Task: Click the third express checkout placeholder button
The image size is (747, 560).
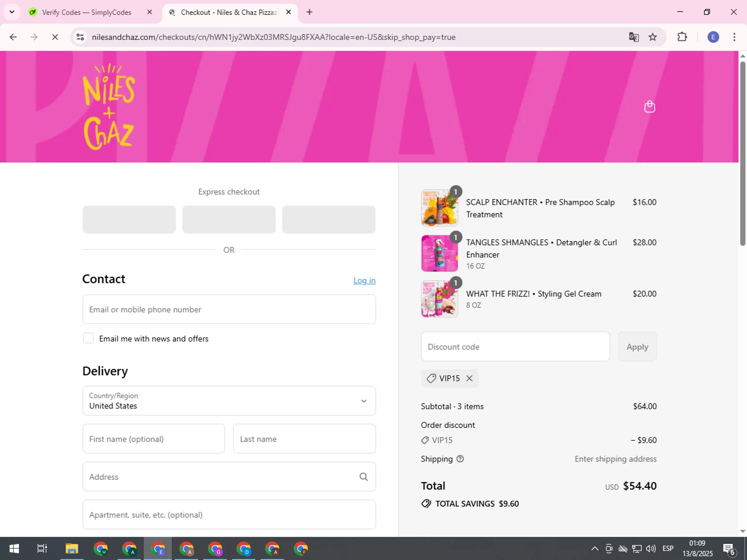Action: tap(329, 220)
